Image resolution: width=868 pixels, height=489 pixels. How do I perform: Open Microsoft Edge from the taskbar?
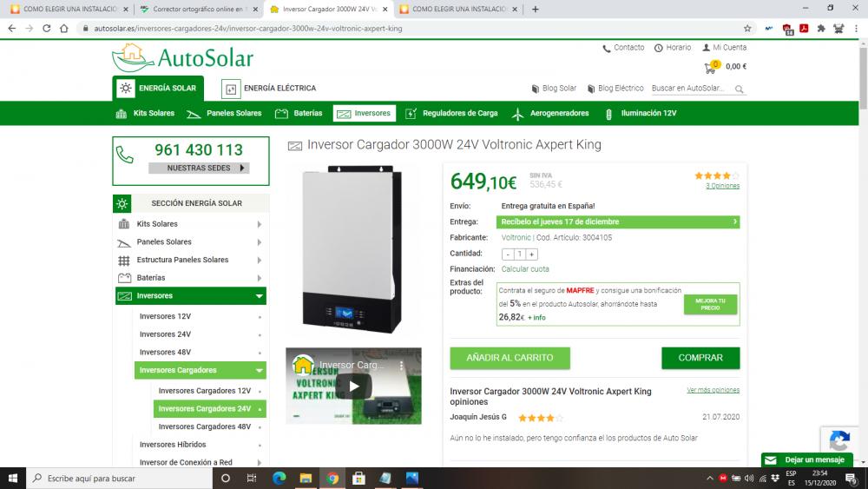[279, 478]
